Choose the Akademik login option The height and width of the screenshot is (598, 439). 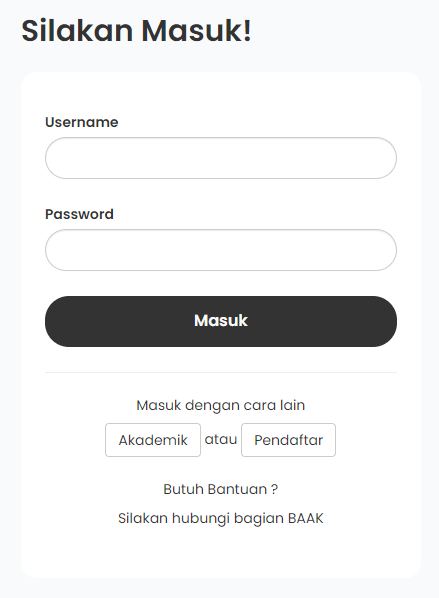(153, 440)
